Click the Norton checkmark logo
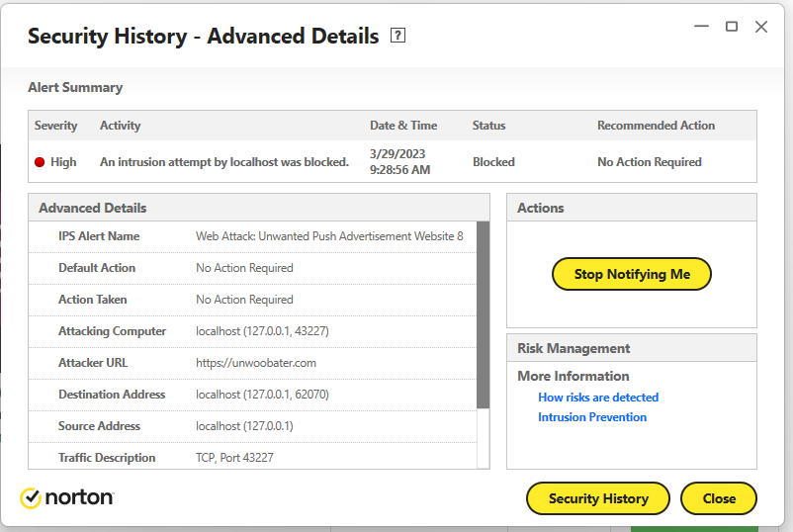This screenshot has width=793, height=532. click(31, 497)
